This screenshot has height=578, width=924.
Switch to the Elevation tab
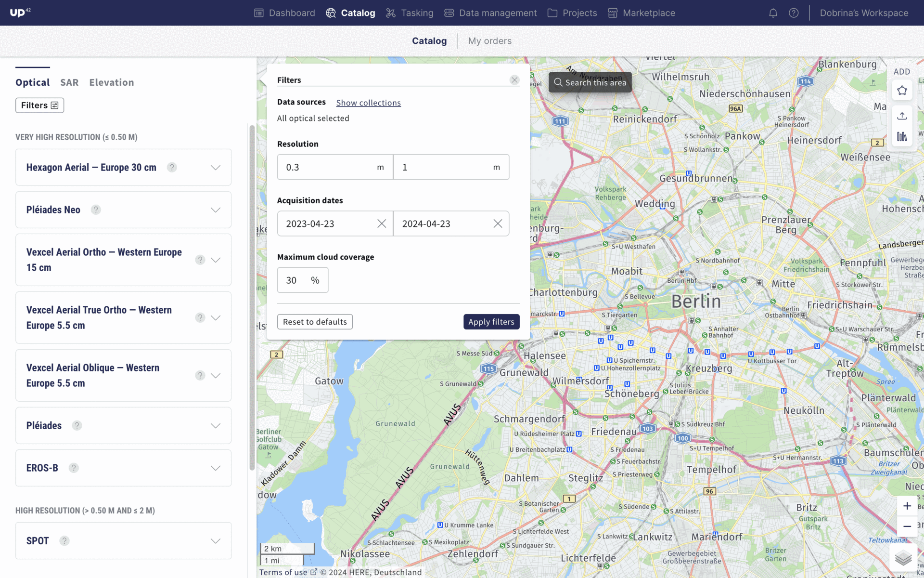click(112, 82)
